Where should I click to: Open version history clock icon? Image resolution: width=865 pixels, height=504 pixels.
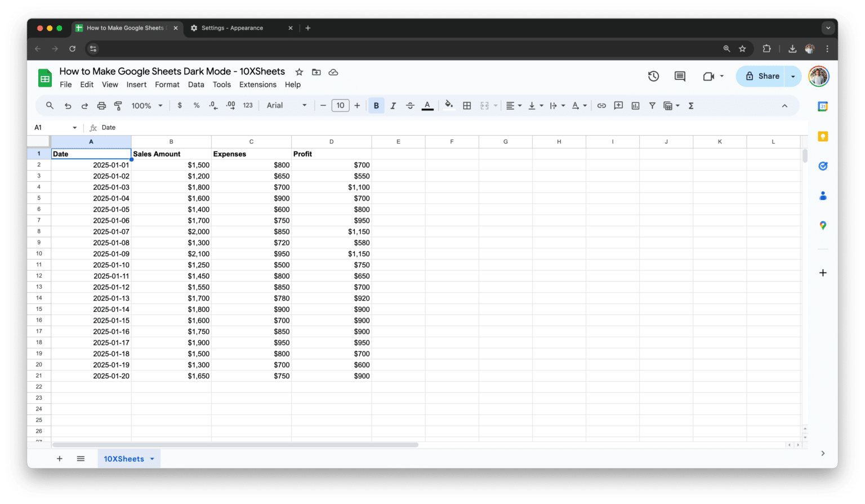coord(653,76)
